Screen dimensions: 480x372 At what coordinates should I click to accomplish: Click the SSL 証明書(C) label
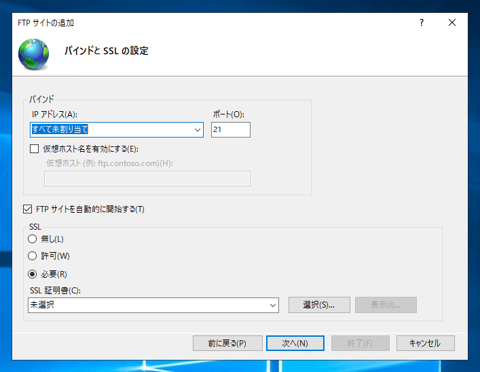(x=55, y=290)
